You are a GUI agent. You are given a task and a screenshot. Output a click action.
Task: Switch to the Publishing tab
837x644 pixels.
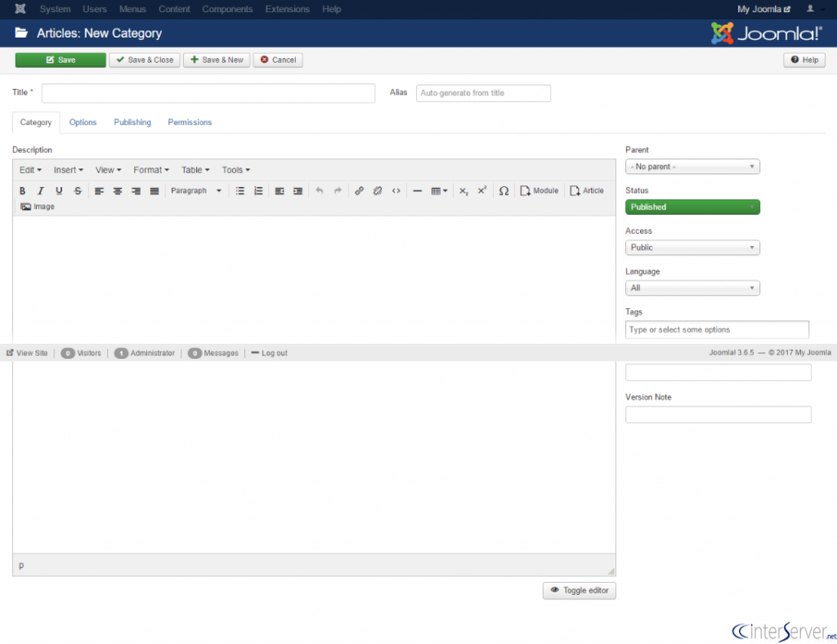pos(132,123)
